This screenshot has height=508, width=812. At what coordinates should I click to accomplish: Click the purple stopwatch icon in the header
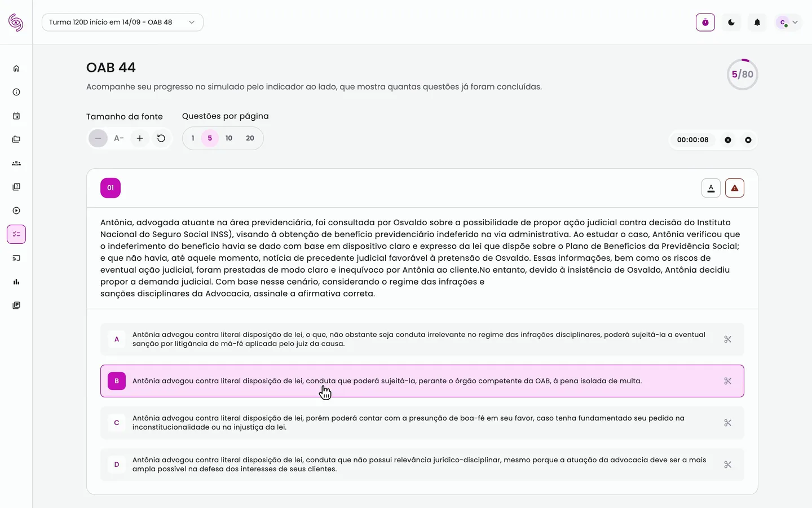click(705, 22)
